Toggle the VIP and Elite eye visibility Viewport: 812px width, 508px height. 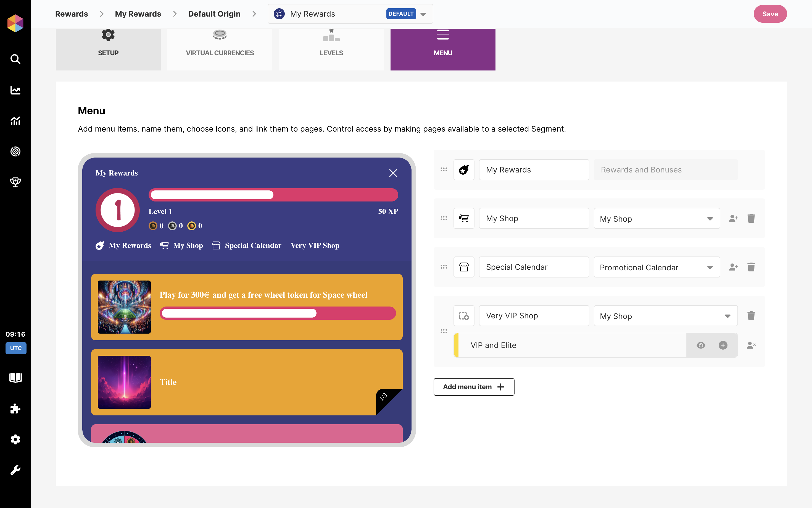click(x=700, y=345)
